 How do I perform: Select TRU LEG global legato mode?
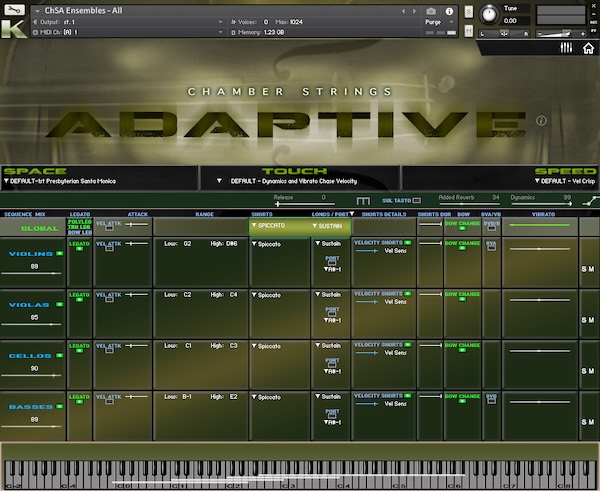[x=80, y=227]
